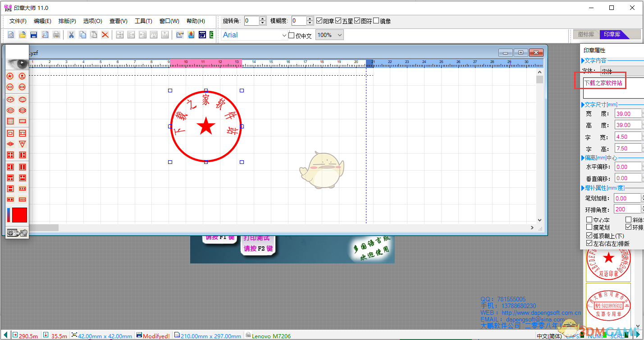
Task: Open the 排版(P) menu
Action: click(67, 21)
